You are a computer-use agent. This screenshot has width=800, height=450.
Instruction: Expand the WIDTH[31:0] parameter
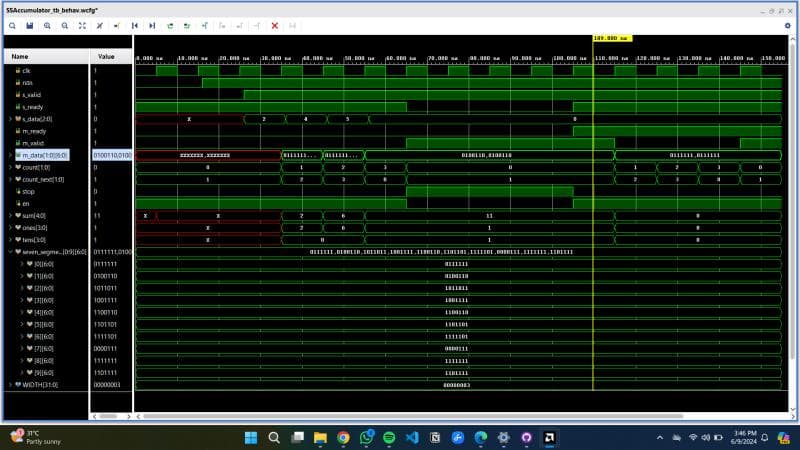coord(10,385)
